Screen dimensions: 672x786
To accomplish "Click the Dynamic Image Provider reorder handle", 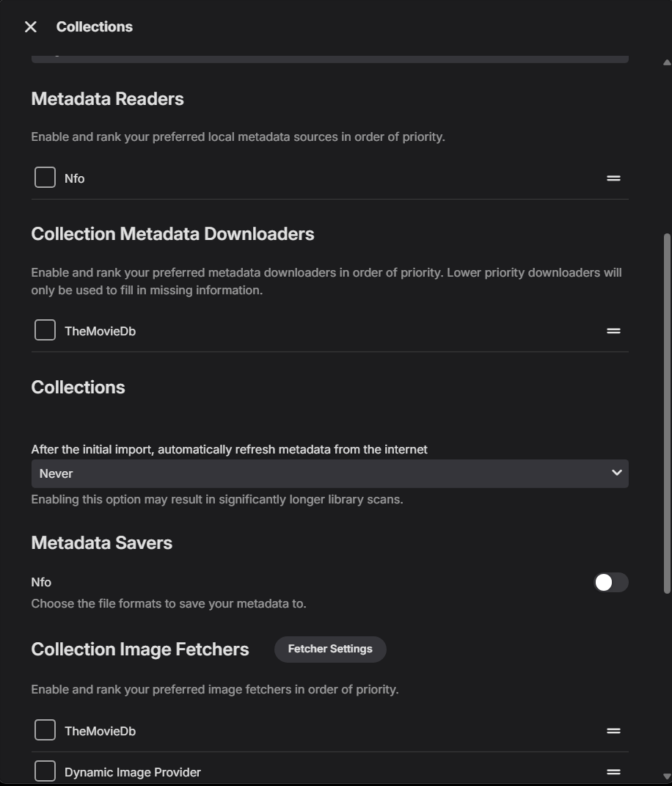I will [x=613, y=772].
